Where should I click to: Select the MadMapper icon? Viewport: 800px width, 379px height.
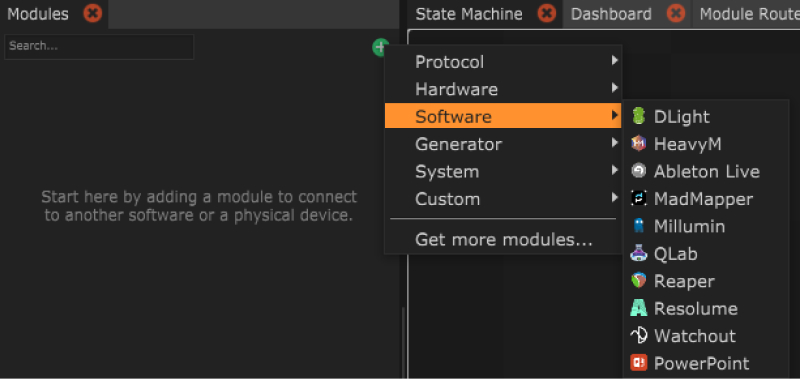[x=638, y=198]
